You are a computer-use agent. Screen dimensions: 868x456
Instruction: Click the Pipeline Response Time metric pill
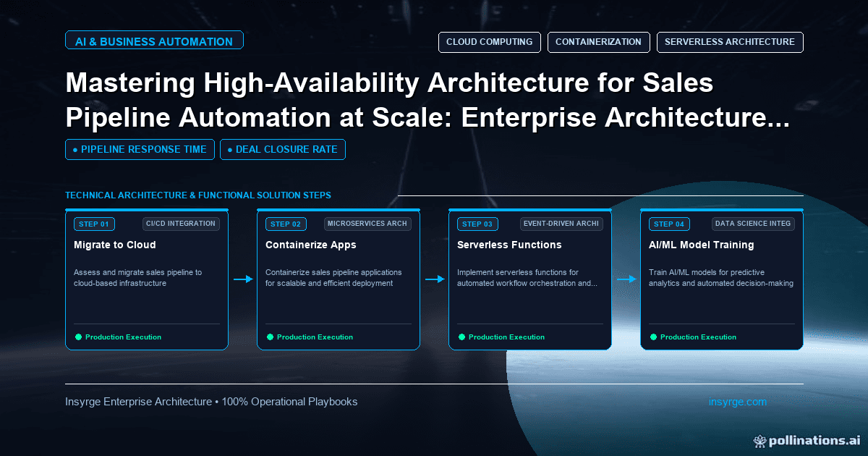[140, 149]
